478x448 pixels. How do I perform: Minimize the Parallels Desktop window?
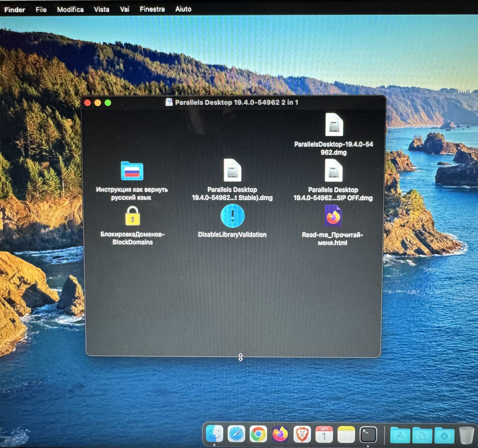[98, 103]
